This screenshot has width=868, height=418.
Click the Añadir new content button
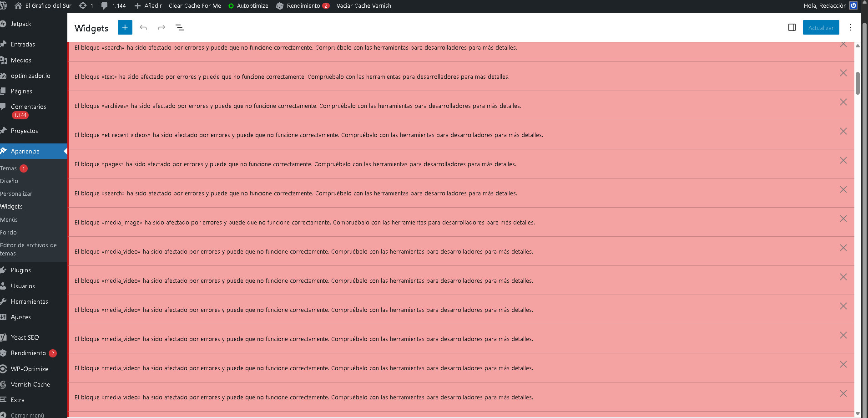(148, 6)
